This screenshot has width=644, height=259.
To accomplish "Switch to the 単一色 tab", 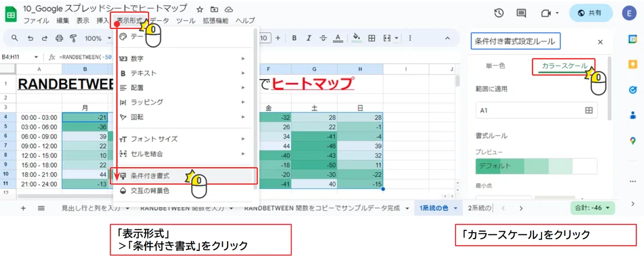I will point(495,66).
